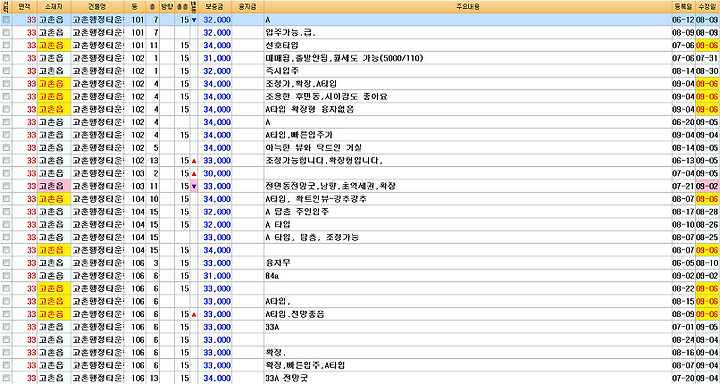Image resolution: width=720 pixels, height=384 pixels.
Task: Click the blue down arrow in the 06-12 row
Action: pyautogui.click(x=194, y=20)
